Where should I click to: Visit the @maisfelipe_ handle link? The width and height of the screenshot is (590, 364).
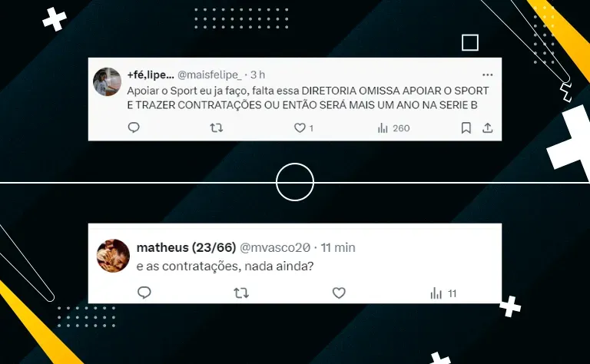(210, 74)
